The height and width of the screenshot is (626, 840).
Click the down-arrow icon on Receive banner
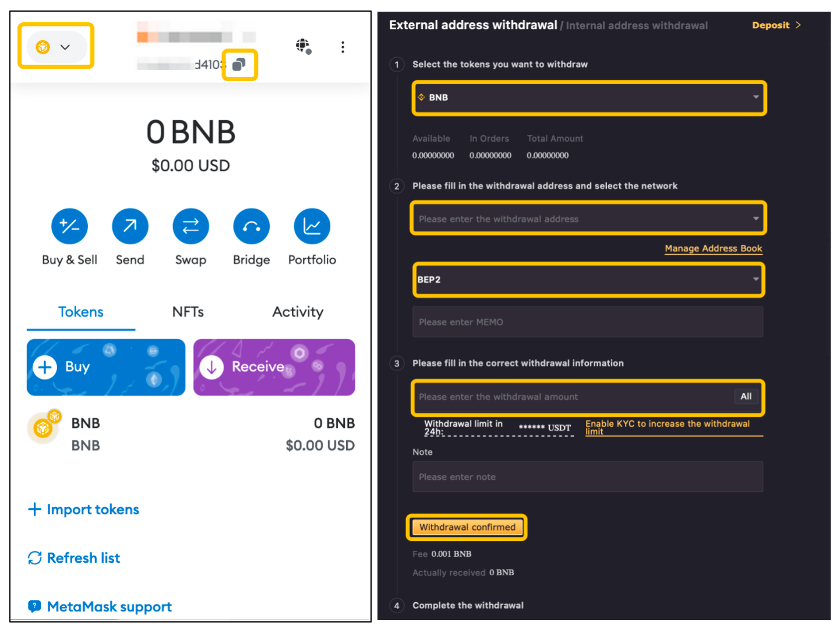tap(211, 367)
